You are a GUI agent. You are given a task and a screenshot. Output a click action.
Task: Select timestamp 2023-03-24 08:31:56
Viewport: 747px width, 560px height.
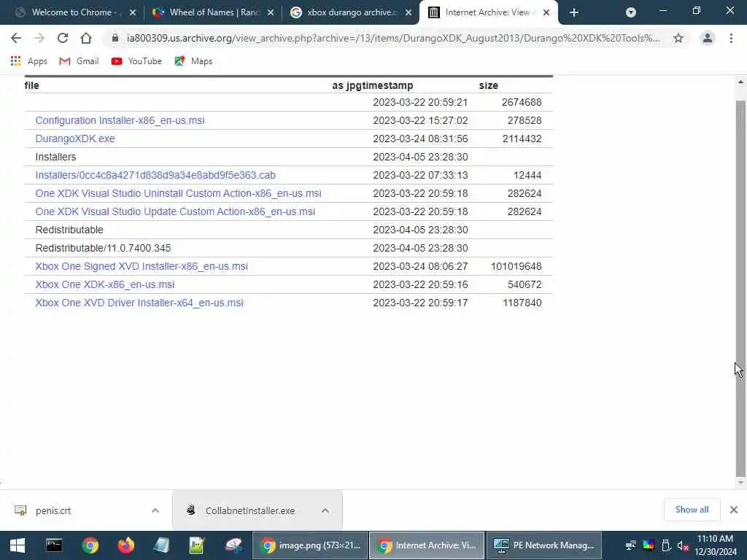pyautogui.click(x=420, y=139)
